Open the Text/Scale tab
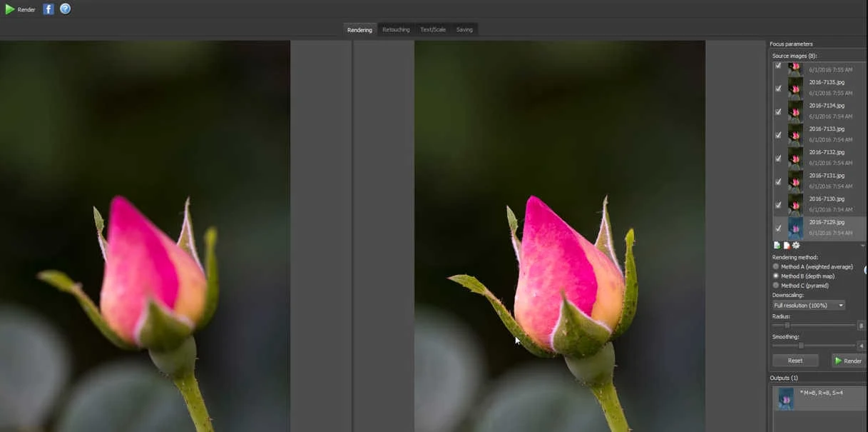 click(x=433, y=29)
